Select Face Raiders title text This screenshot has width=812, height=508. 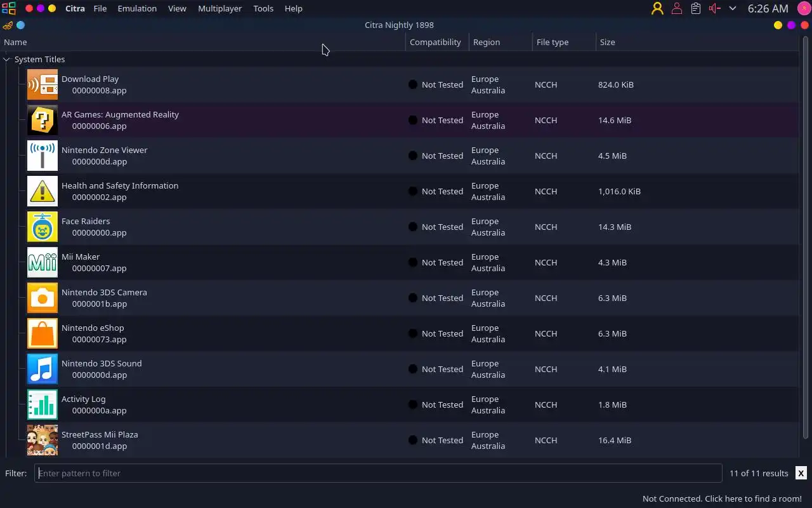86,221
